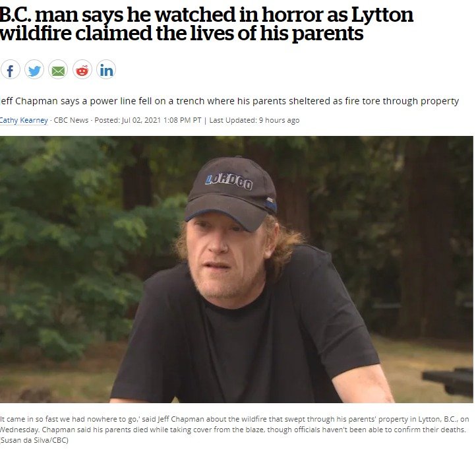The width and height of the screenshot is (476, 452).
Task: Click the Lordco logo on the cap
Action: tap(229, 181)
